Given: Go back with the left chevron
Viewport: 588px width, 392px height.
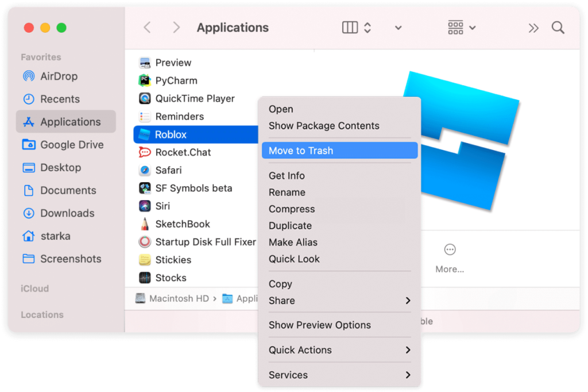Looking at the screenshot, I should tap(148, 28).
